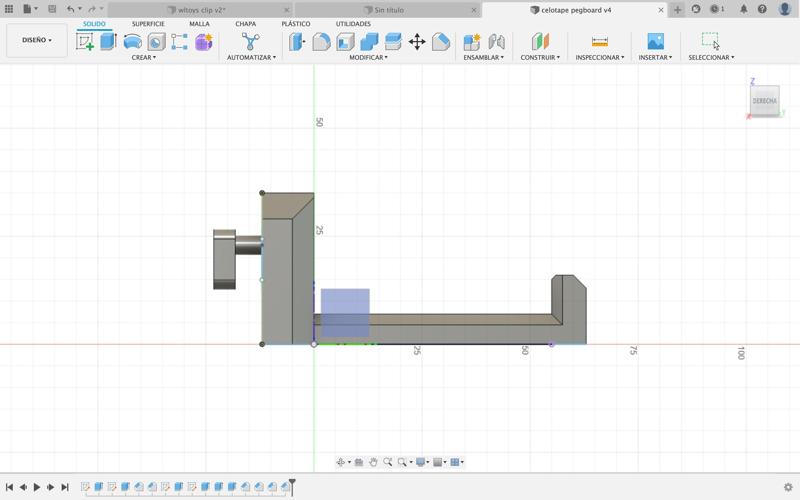Open the Insert image tool
Image resolution: width=800 pixels, height=500 pixels.
tap(655, 42)
